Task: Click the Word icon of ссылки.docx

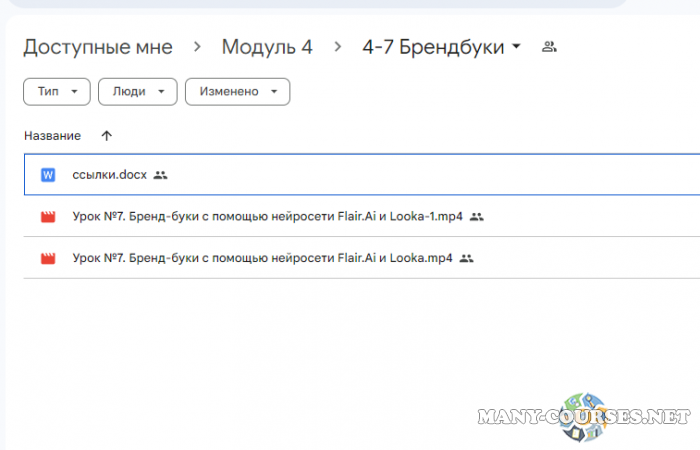Action: tap(47, 175)
